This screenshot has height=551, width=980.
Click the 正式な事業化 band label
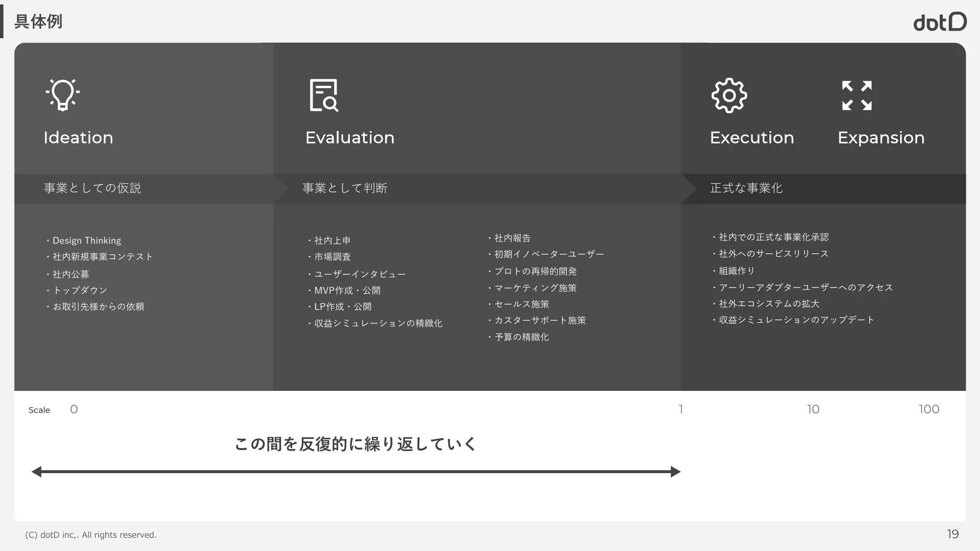click(746, 188)
